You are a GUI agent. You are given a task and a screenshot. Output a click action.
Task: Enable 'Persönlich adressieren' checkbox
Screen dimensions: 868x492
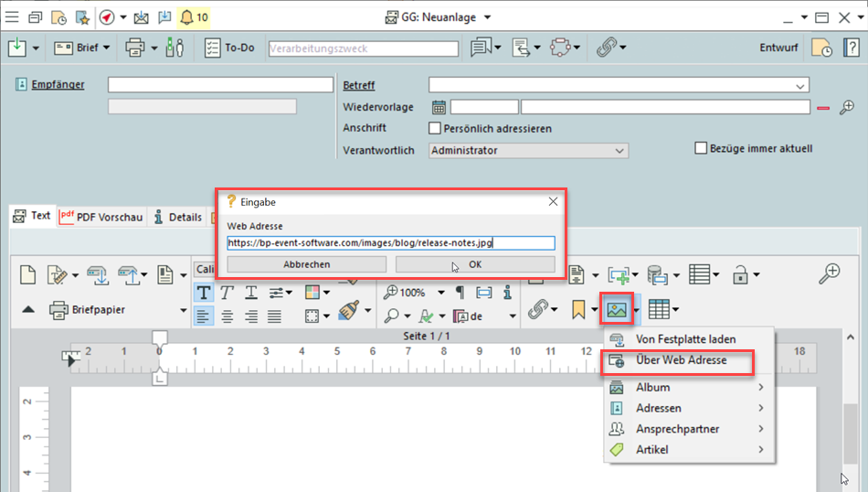[x=436, y=129]
